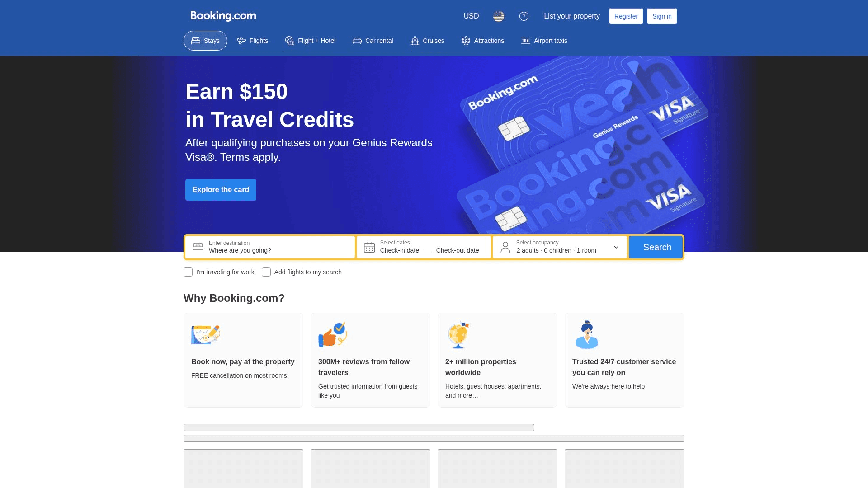Click the 2+ million properties worldwide heading
This screenshot has height=488, width=868.
[x=481, y=367]
